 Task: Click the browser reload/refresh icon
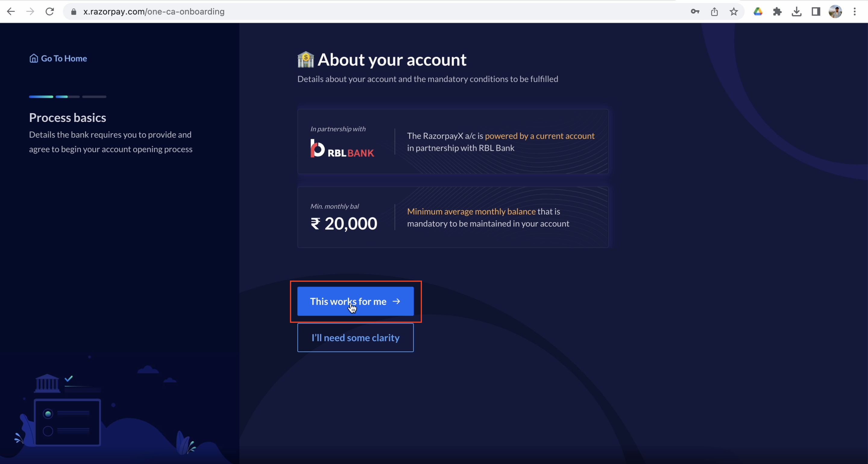[x=50, y=11]
